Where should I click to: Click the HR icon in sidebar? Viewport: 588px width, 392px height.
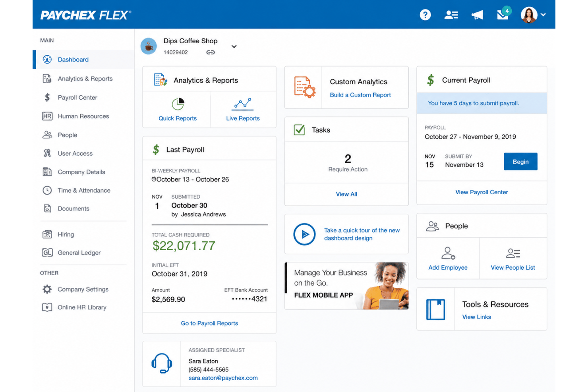coord(47,116)
